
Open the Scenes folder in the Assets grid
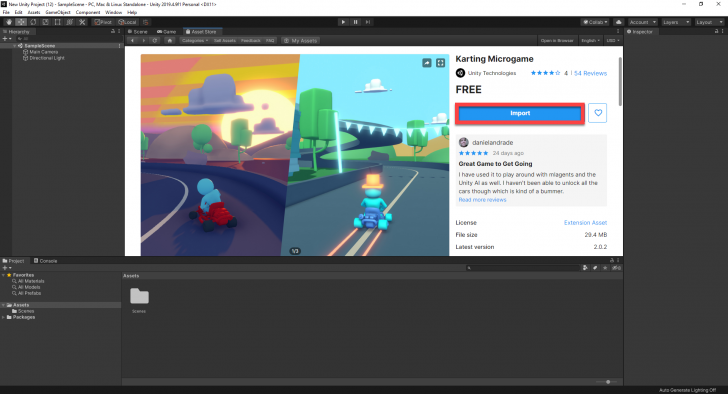coord(139,300)
